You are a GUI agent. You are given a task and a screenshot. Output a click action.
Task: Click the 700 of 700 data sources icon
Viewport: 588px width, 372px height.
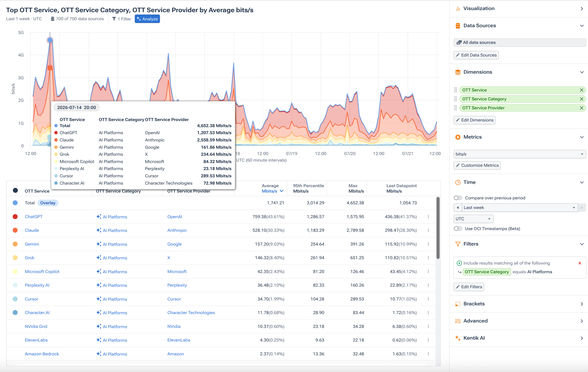(52, 19)
